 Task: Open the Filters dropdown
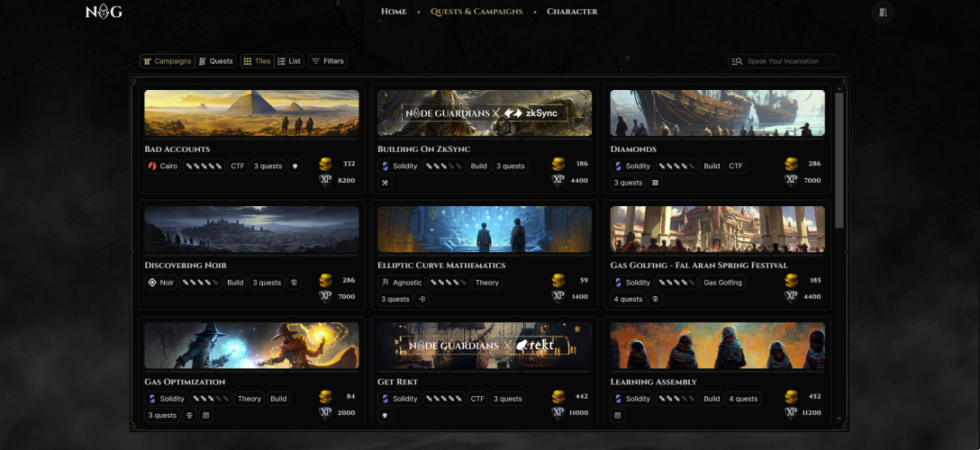(328, 61)
